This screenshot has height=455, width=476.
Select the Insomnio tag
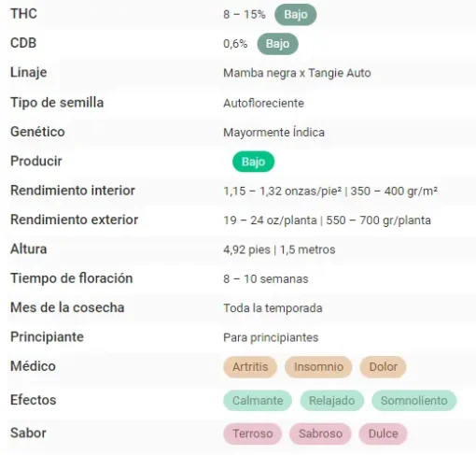coord(318,367)
